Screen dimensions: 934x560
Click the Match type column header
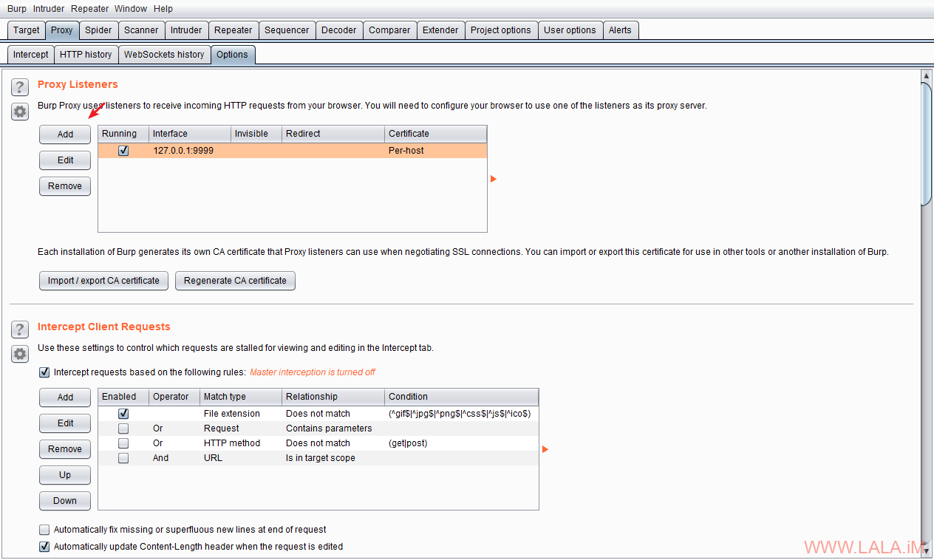241,397
